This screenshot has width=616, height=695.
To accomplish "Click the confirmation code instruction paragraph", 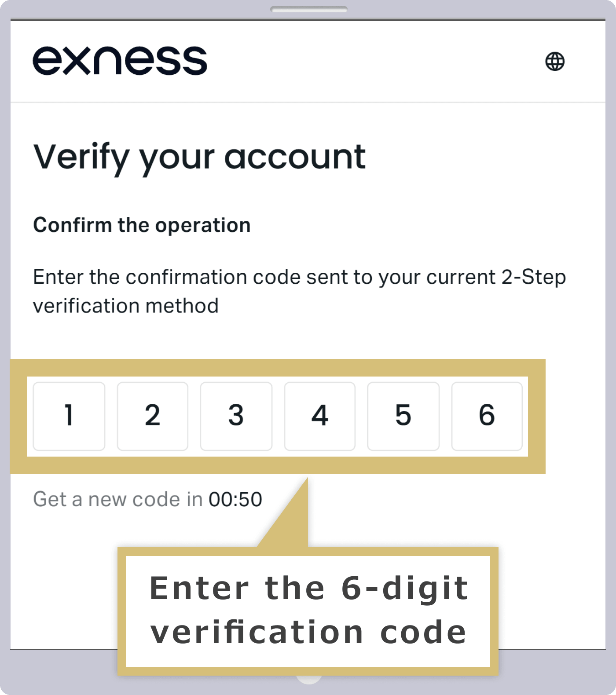I will (x=300, y=291).
